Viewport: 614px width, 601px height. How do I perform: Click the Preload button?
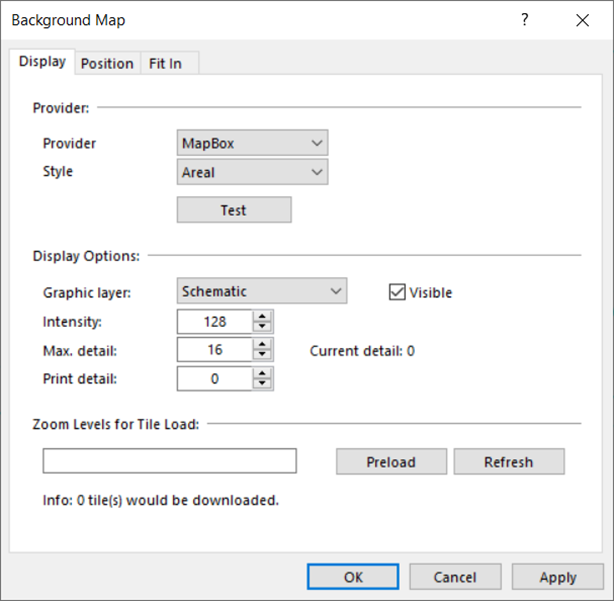390,462
